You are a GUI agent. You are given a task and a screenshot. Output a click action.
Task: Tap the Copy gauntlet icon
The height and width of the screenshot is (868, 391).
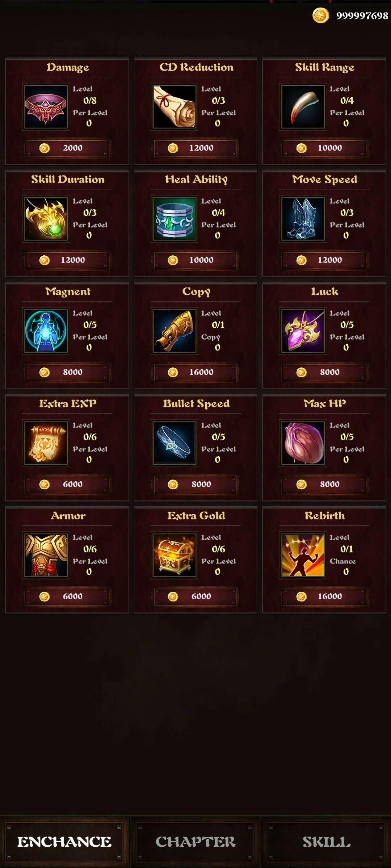pyautogui.click(x=174, y=331)
